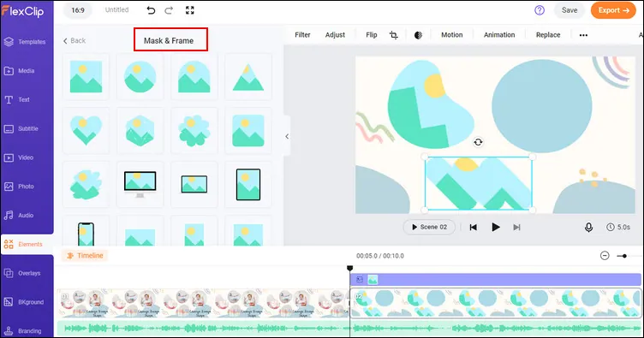This screenshot has height=338, width=644.
Task: Open more options three-dot menu
Action: pos(583,35)
